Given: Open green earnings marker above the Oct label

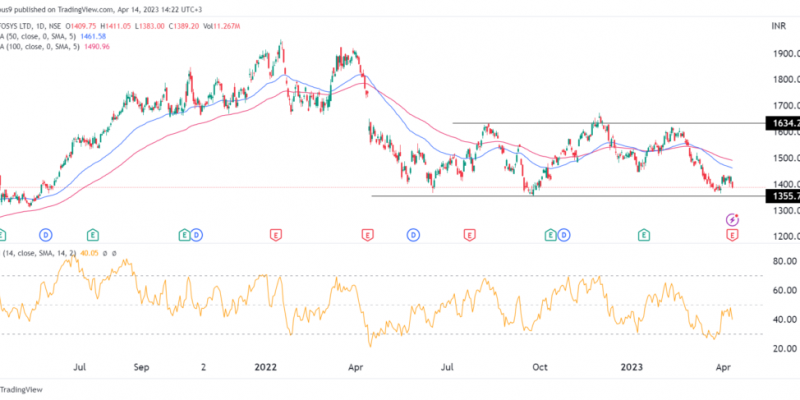Looking at the screenshot, I should coord(550,235).
